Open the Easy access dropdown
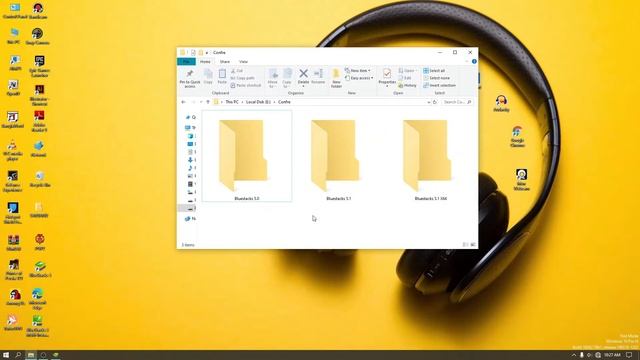640x360 pixels. pos(359,78)
